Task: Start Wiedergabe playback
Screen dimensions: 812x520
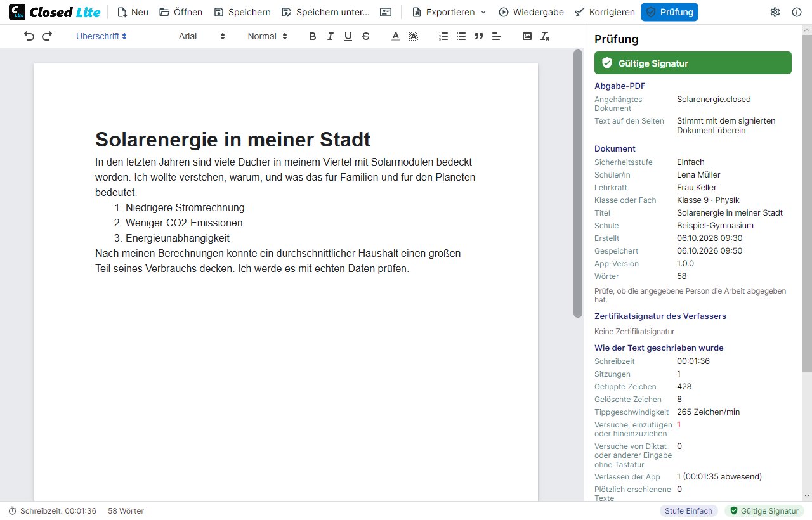Action: (530, 12)
